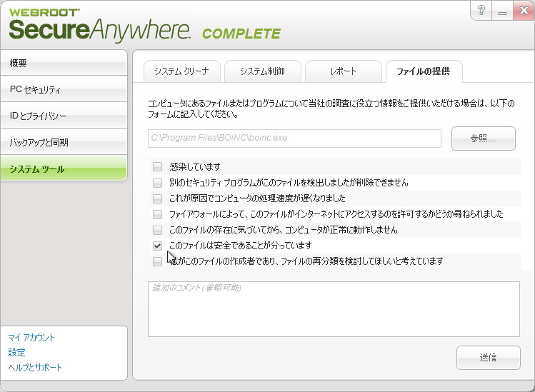Image resolution: width=535 pixels, height=392 pixels.
Task: Switch to the システム クリーナ tab
Action: point(182,71)
